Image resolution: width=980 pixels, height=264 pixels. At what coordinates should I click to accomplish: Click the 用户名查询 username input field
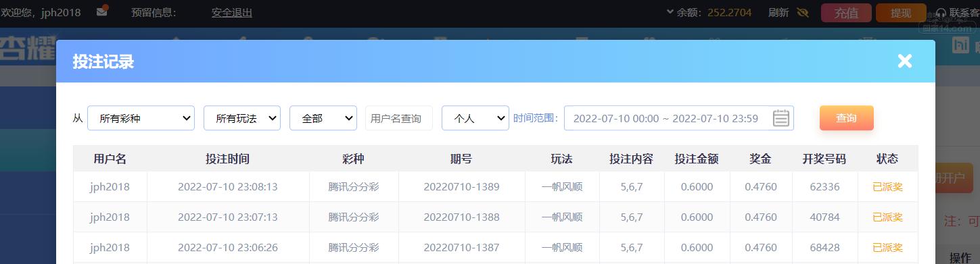pyautogui.click(x=399, y=117)
